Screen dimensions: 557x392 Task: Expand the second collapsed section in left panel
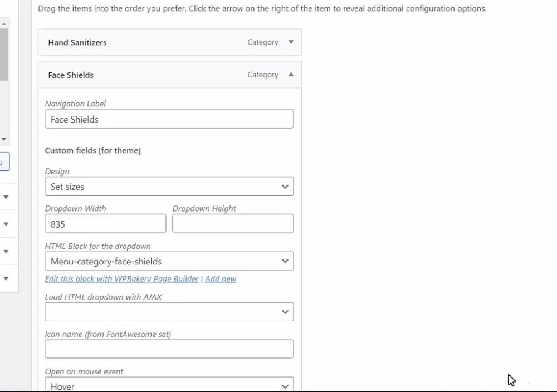[6, 224]
